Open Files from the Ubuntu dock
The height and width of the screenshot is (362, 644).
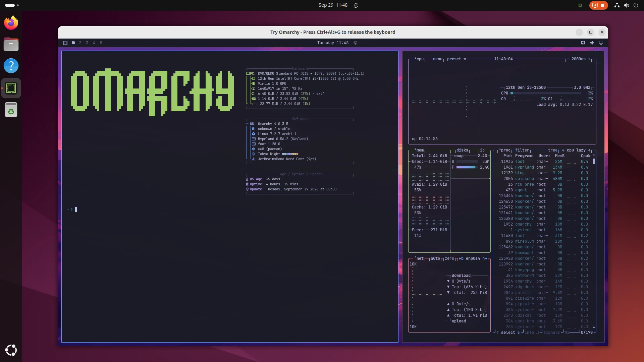(x=11, y=44)
